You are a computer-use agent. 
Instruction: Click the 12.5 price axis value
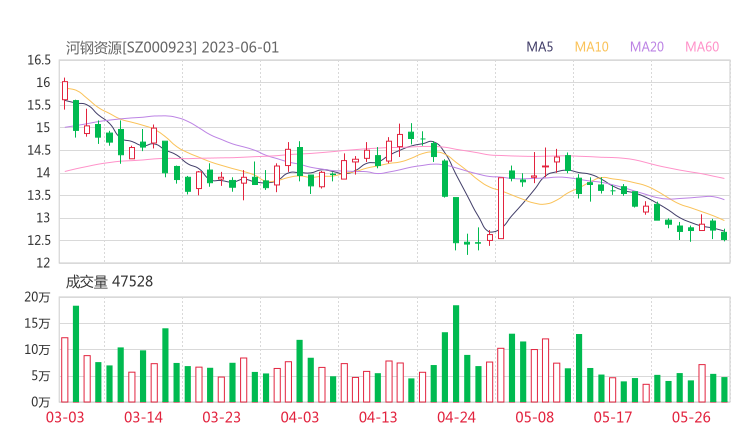tap(39, 241)
